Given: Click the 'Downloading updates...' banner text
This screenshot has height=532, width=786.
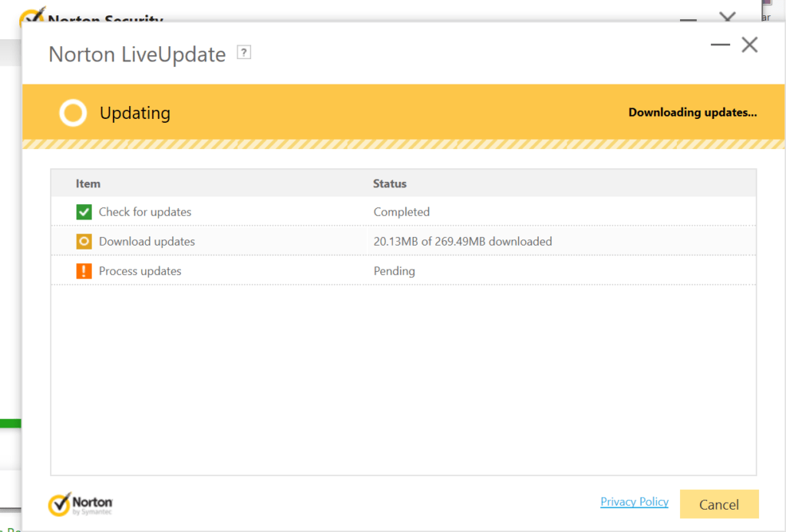Looking at the screenshot, I should [693, 112].
